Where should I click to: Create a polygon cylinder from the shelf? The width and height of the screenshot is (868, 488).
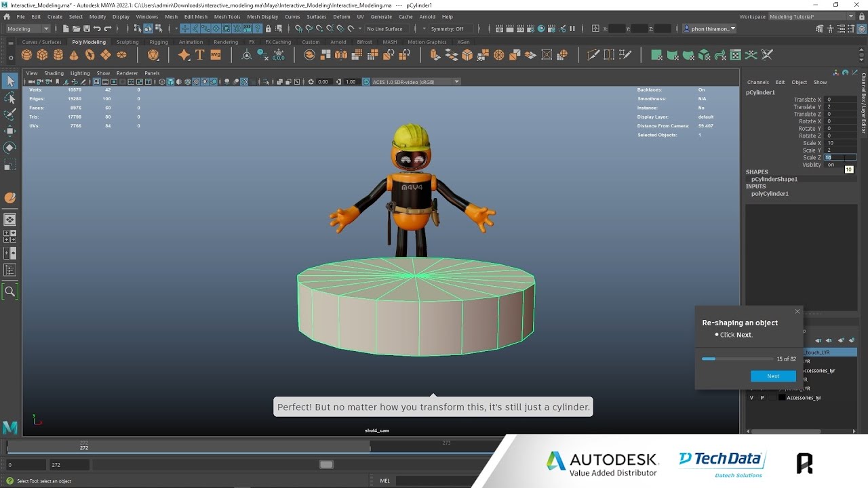click(x=58, y=55)
